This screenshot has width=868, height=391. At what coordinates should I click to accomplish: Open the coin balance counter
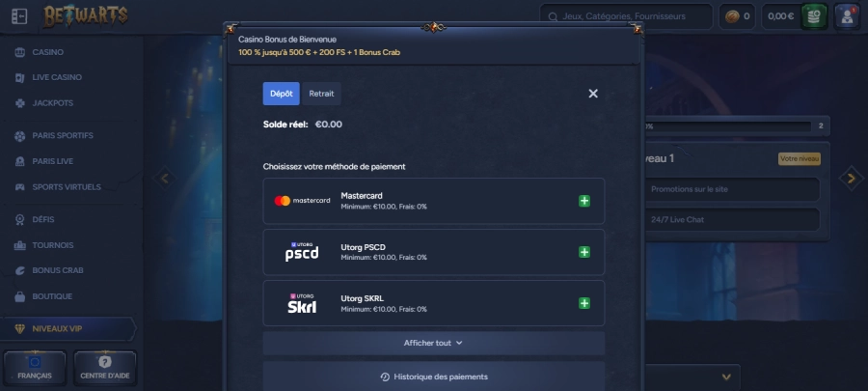[x=738, y=16]
